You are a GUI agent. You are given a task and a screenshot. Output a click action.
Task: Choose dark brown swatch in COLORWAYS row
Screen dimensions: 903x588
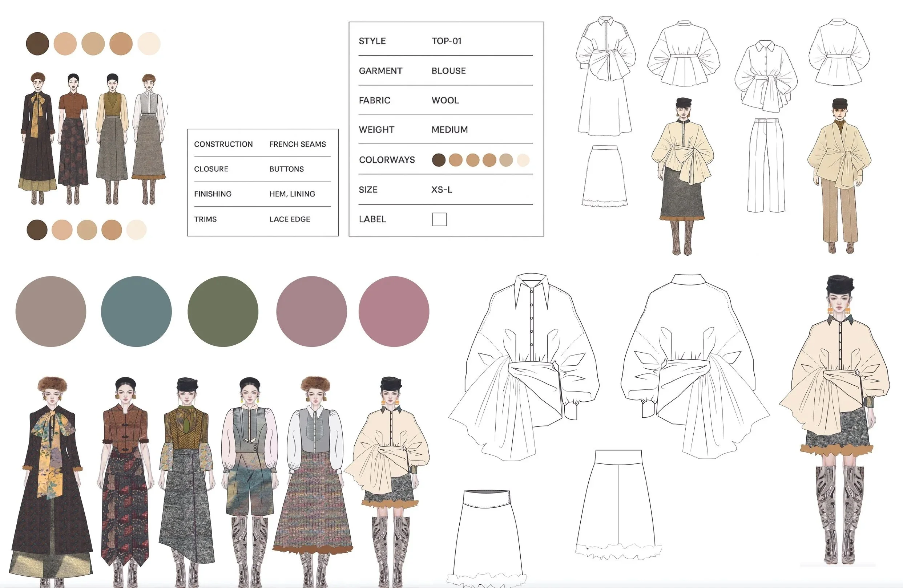pos(439,160)
